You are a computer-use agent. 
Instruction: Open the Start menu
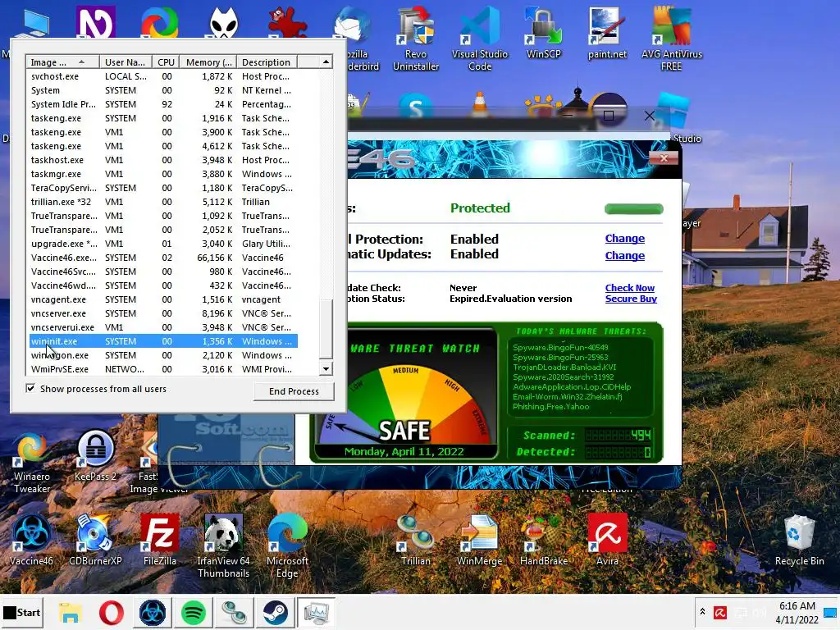point(22,612)
